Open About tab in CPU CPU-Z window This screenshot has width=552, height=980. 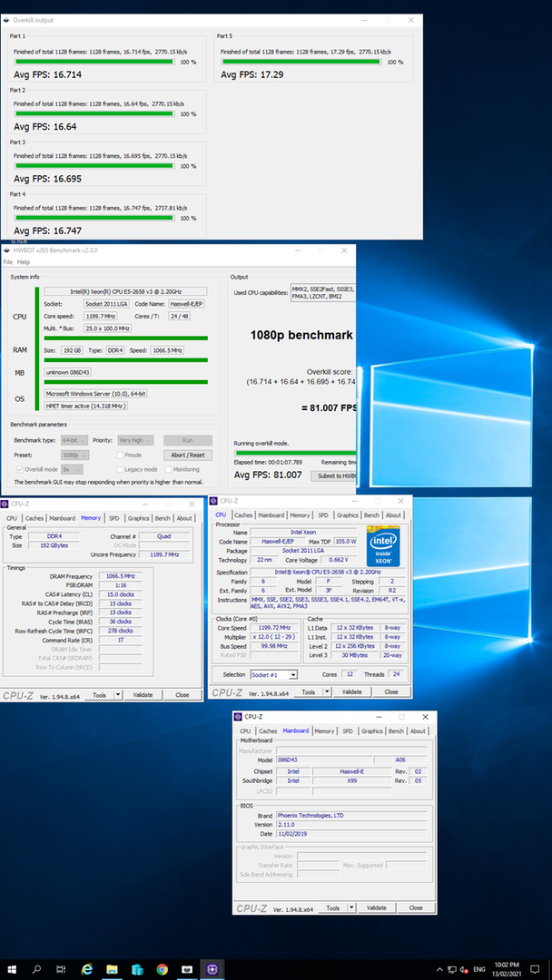(393, 515)
